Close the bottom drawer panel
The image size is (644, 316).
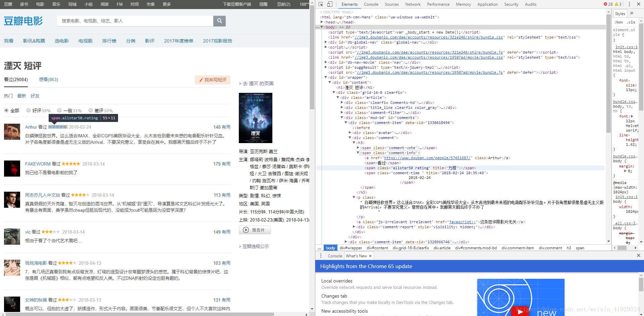click(x=639, y=255)
